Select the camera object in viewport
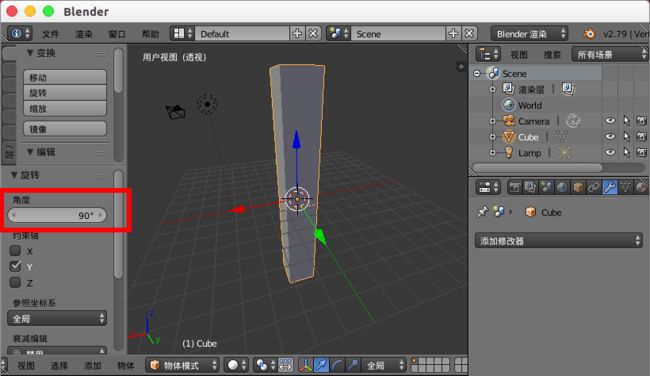Screen dimensions: 650x376 175,111
